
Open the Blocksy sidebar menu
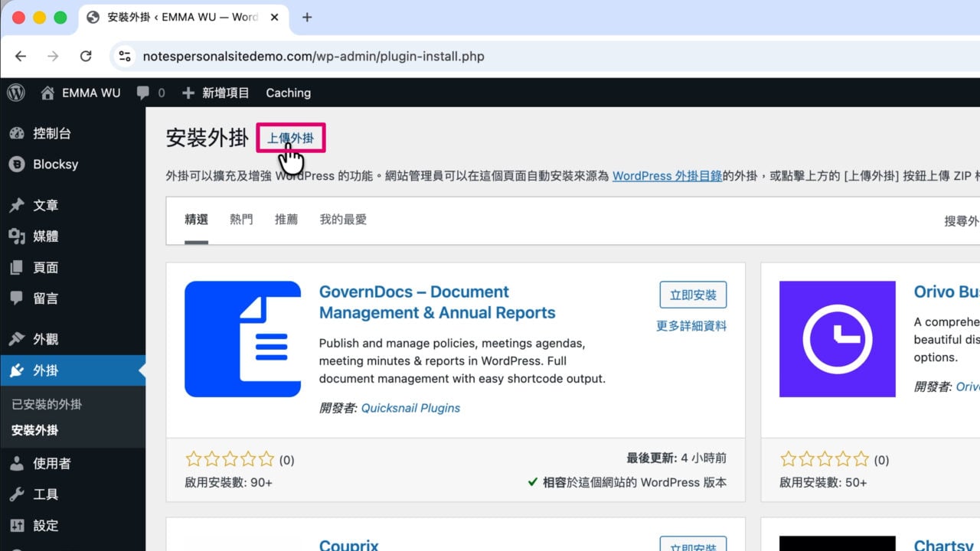pyautogui.click(x=73, y=164)
